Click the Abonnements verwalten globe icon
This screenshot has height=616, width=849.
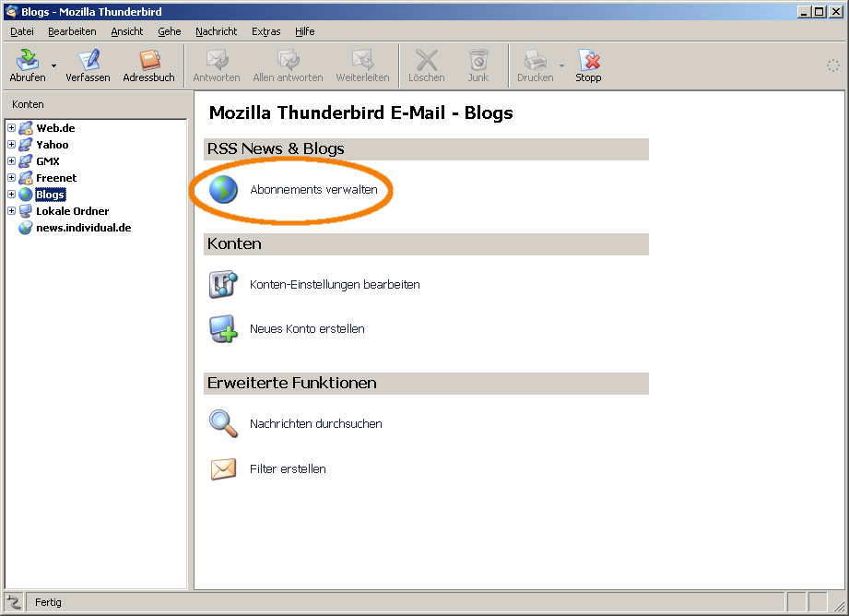coord(223,190)
